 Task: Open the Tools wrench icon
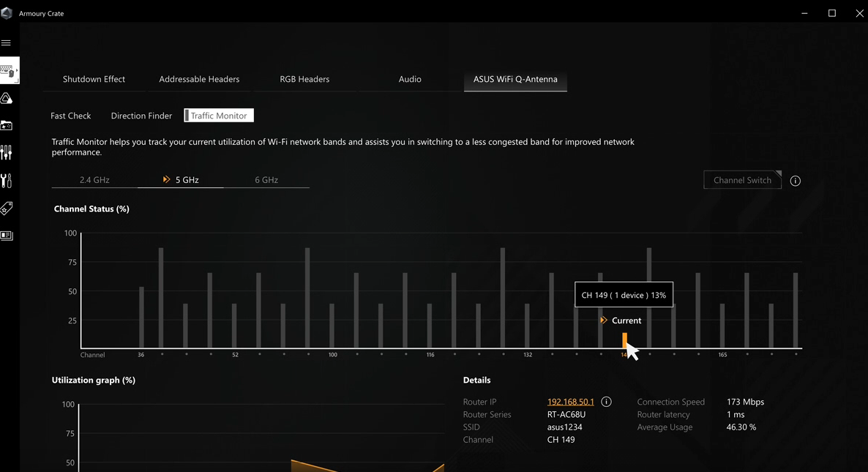point(7,181)
